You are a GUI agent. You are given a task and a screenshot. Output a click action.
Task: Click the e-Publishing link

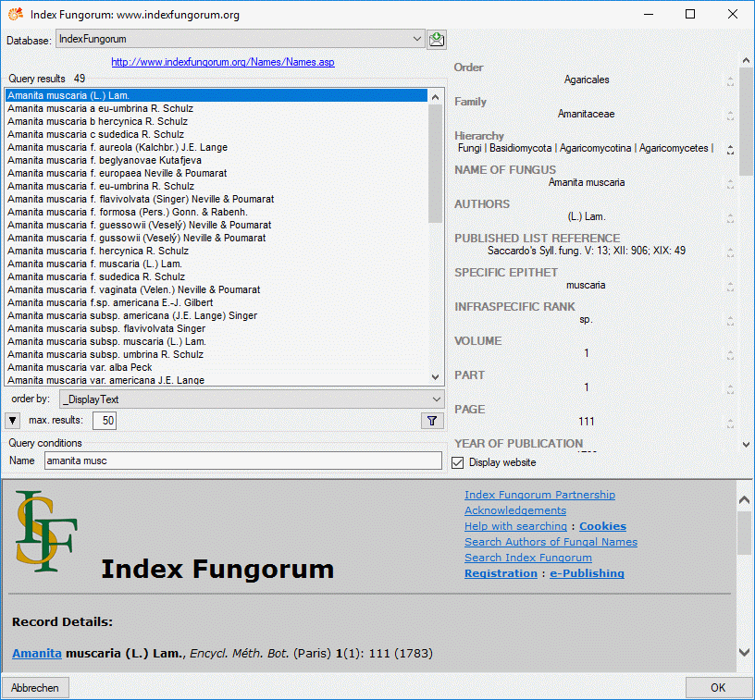tap(587, 573)
